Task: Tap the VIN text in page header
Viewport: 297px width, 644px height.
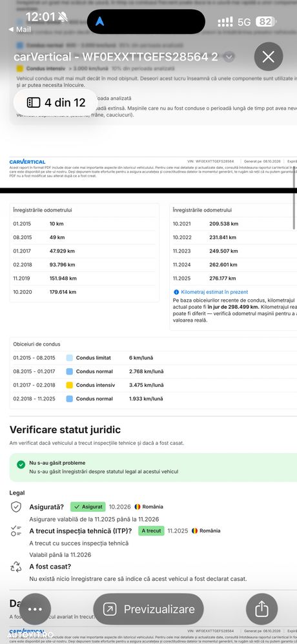Action: point(210,161)
